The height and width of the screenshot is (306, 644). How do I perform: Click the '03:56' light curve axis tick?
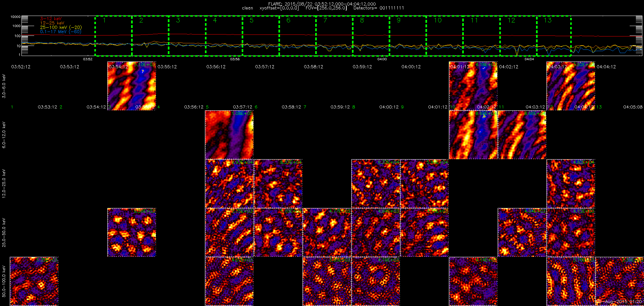point(235,59)
